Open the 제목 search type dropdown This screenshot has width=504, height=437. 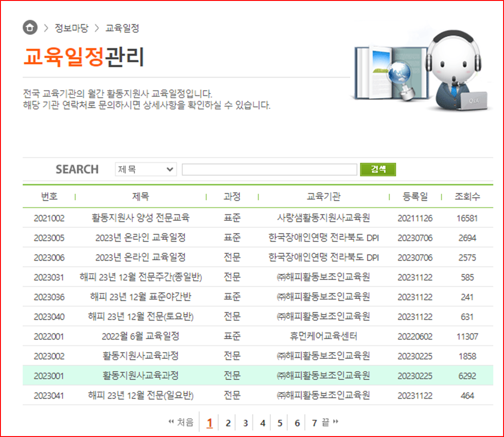pos(146,169)
